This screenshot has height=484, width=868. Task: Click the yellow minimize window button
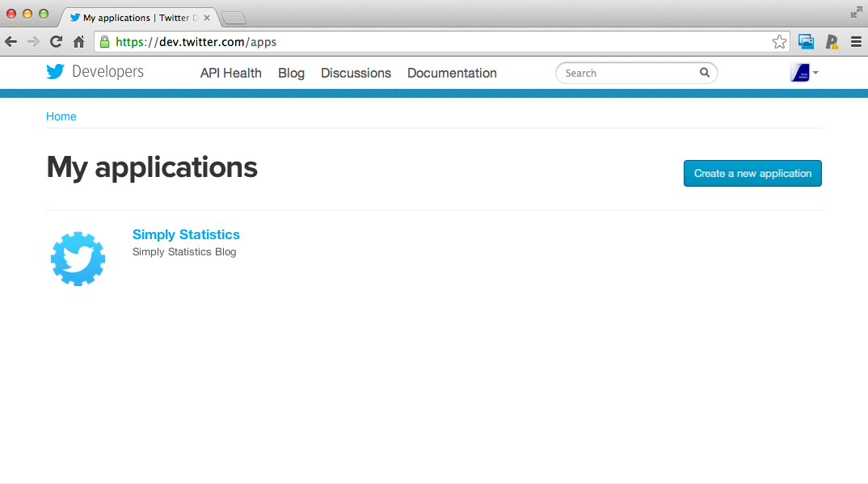(27, 14)
